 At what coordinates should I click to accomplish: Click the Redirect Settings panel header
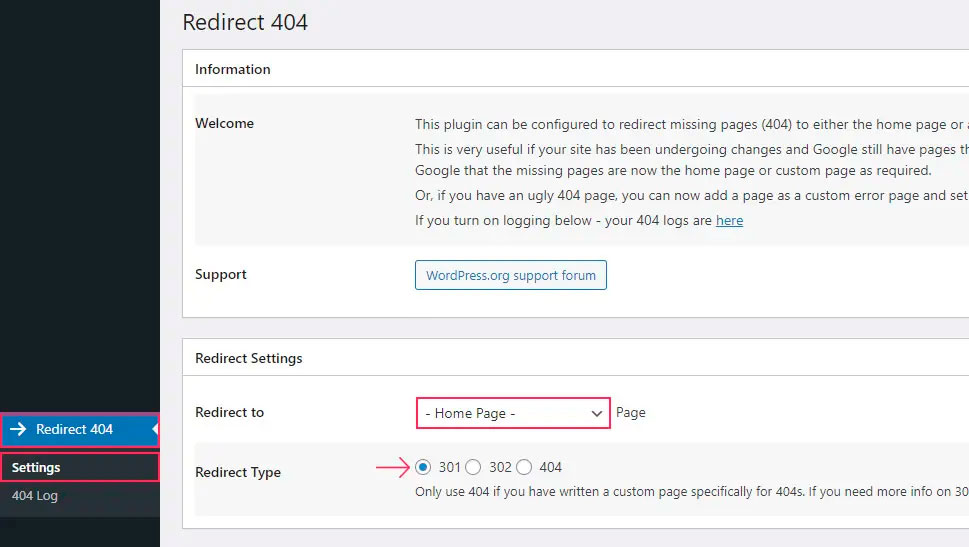(249, 358)
